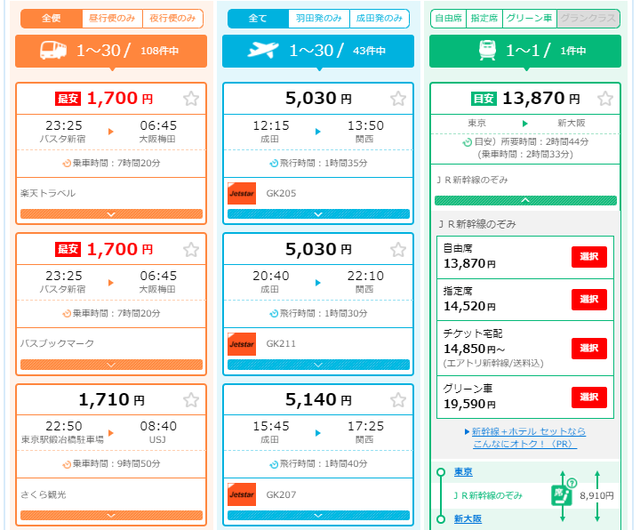Favorite the バスブックマーク 1,700円 bus
The width and height of the screenshot is (640, 530).
(191, 248)
